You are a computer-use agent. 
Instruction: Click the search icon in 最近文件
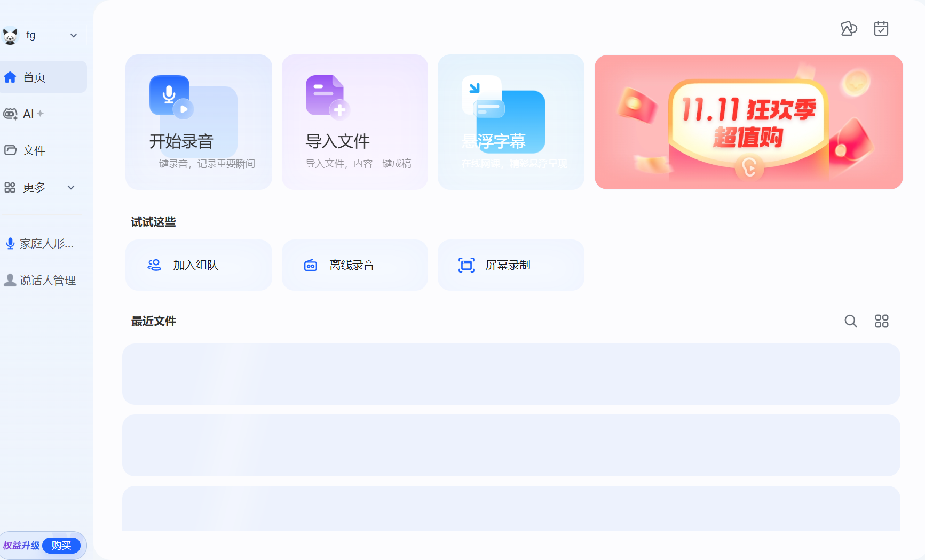click(850, 321)
